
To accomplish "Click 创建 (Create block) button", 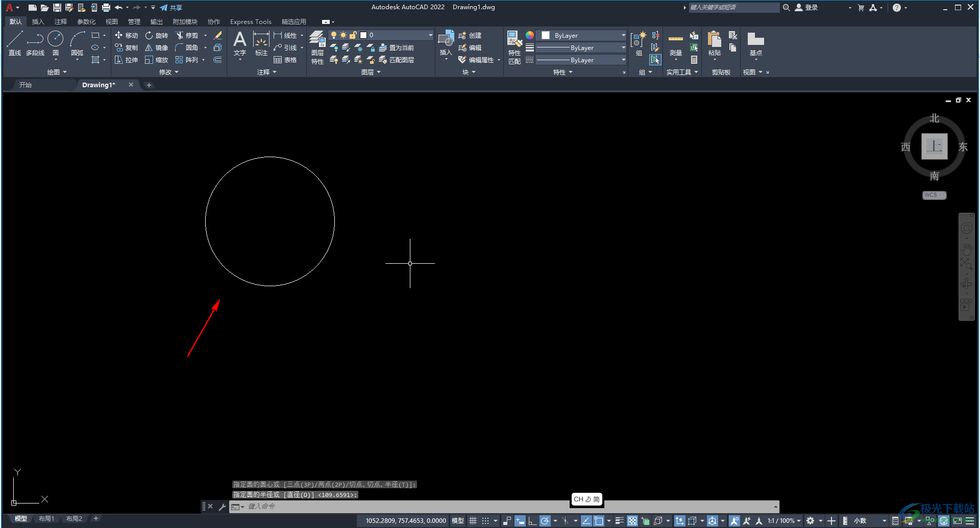I will click(470, 35).
